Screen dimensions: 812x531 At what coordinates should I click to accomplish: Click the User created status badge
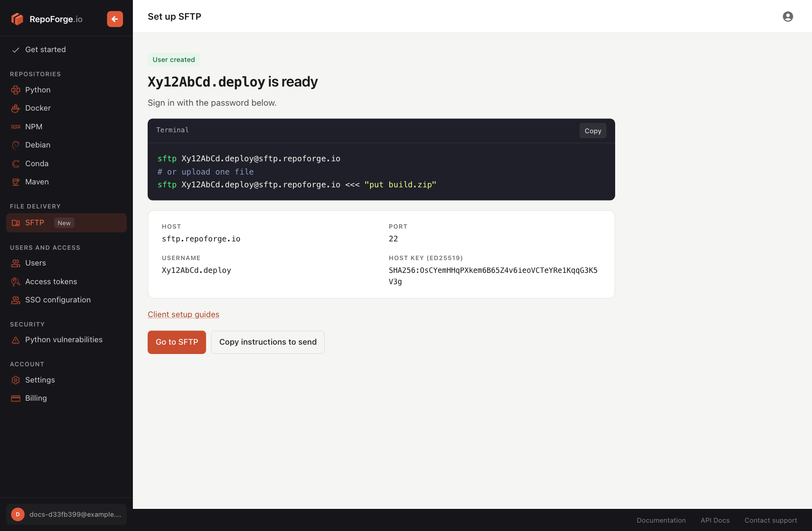point(174,59)
